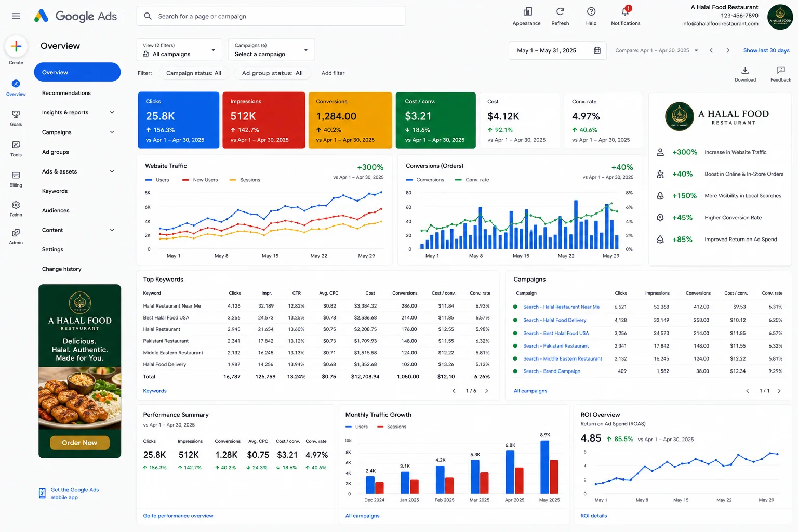The width and height of the screenshot is (798, 532).
Task: Go to next date period arrow
Action: click(x=728, y=50)
